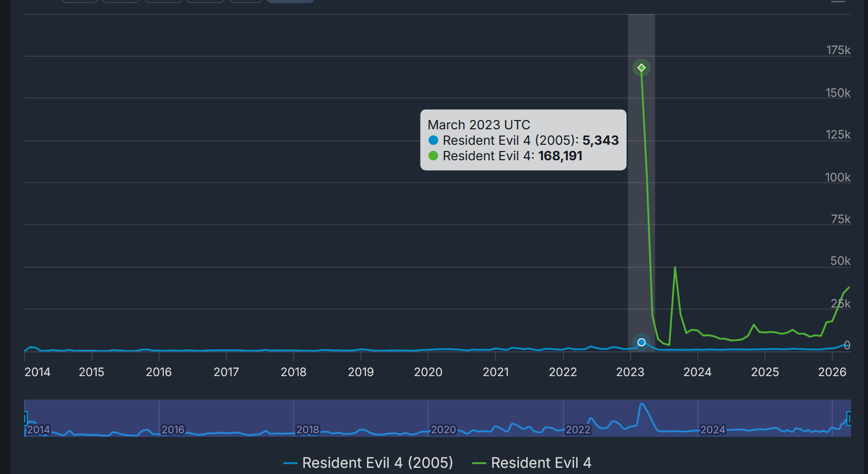Click the blue dot in the tooltip

tap(433, 140)
